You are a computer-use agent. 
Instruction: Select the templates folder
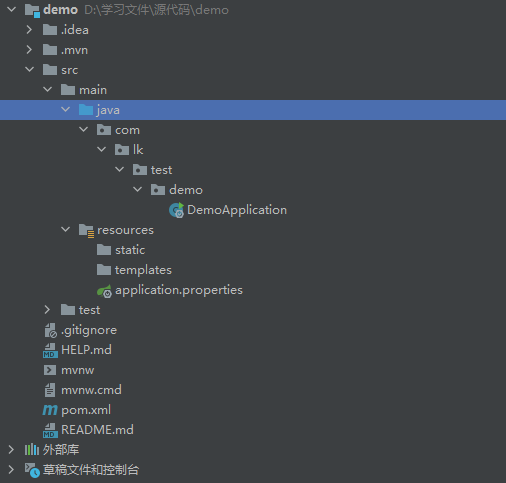pos(143,270)
